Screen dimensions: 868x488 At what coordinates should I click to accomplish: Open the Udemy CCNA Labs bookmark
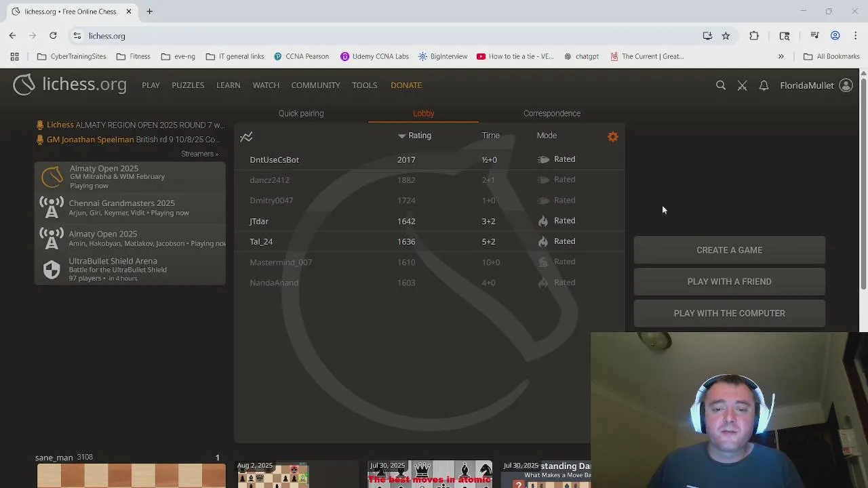point(374,56)
